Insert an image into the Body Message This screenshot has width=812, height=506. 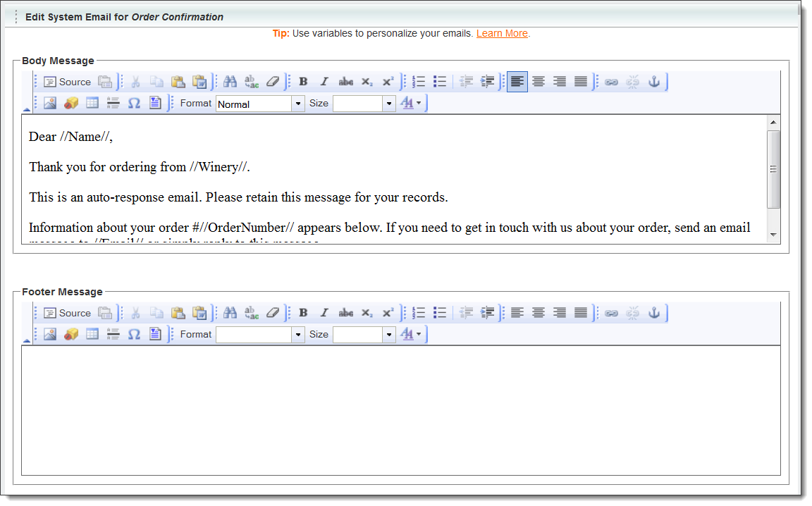[x=48, y=103]
